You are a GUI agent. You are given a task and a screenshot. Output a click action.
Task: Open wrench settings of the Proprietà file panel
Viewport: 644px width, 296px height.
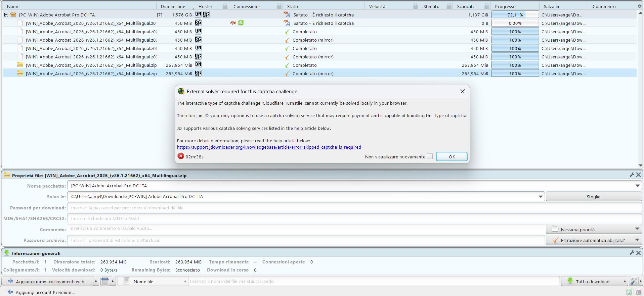coord(632,175)
